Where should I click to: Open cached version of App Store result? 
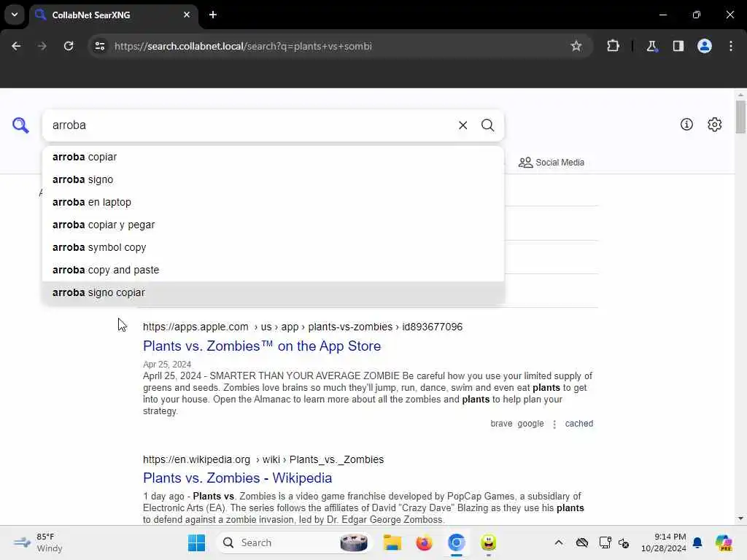pos(578,424)
